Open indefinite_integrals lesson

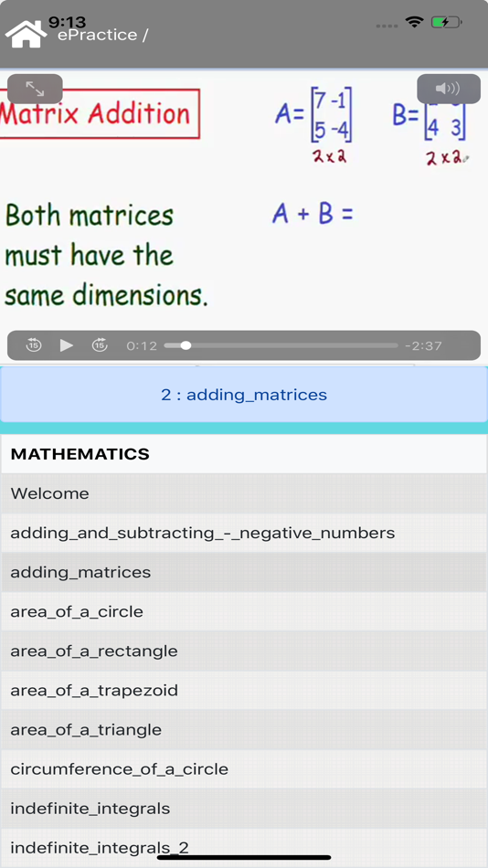(244, 809)
